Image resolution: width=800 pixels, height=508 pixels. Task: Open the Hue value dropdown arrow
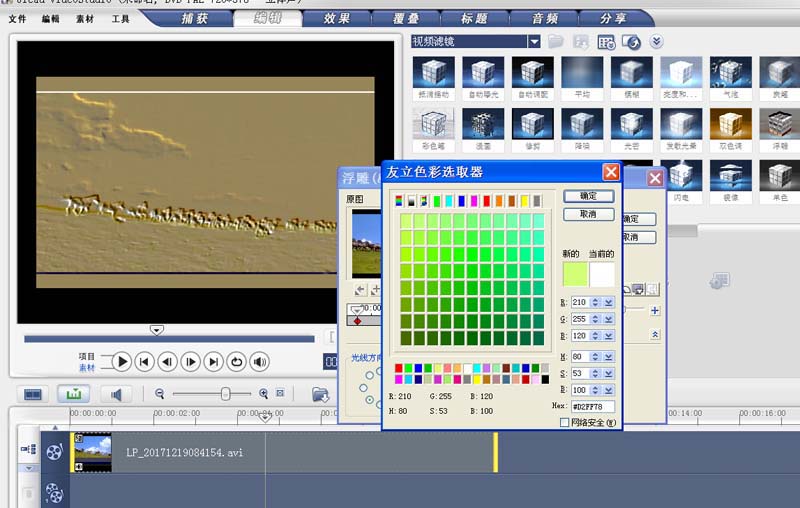[608, 357]
